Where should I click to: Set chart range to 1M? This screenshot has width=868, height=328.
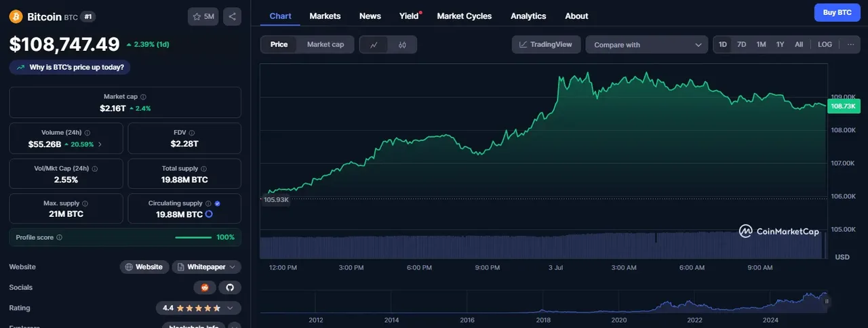762,44
